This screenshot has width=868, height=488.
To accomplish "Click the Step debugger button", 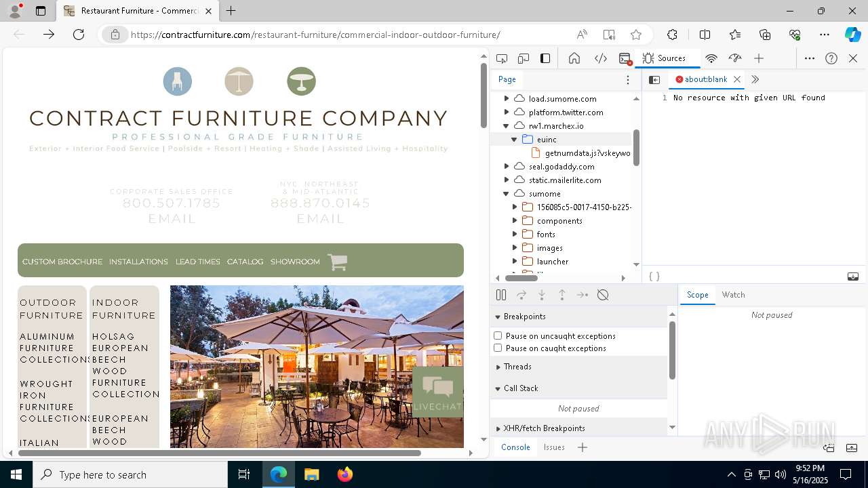I will (x=583, y=295).
